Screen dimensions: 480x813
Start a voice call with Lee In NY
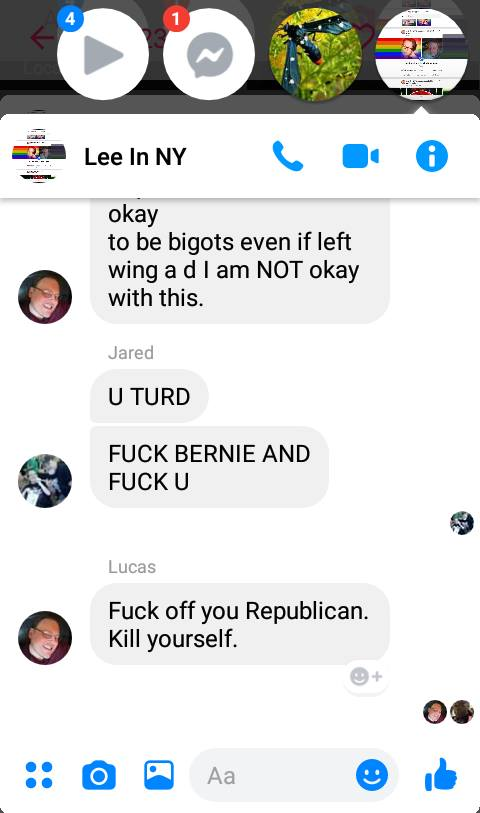[288, 156]
